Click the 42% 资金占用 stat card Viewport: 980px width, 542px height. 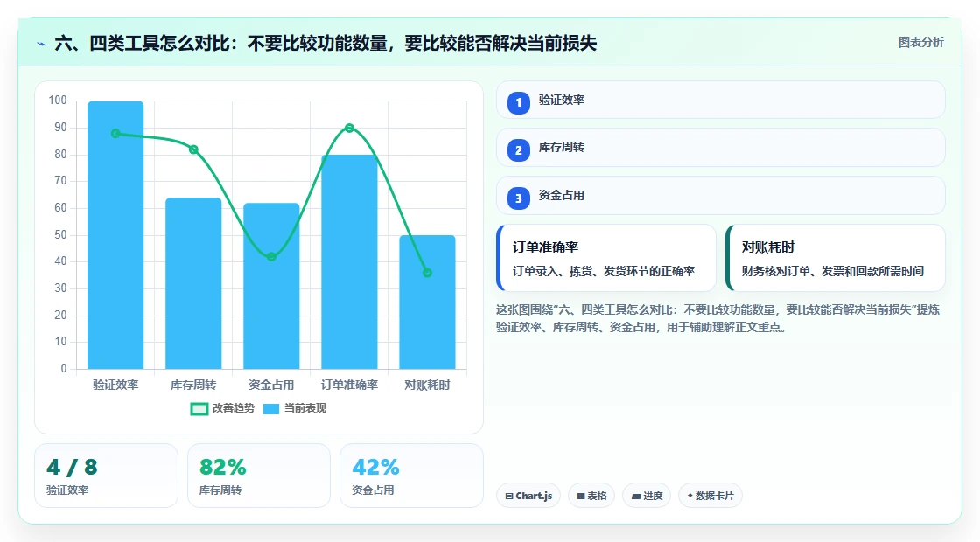411,476
